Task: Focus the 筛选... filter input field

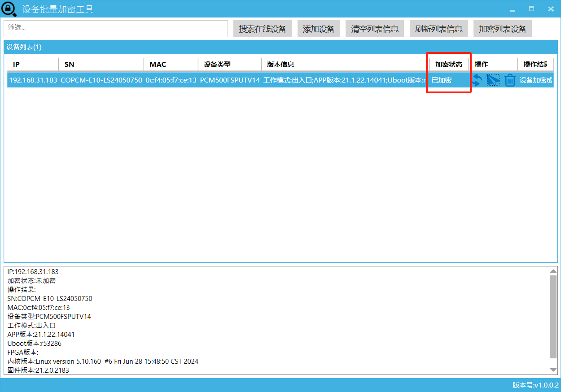Action: tap(116, 29)
